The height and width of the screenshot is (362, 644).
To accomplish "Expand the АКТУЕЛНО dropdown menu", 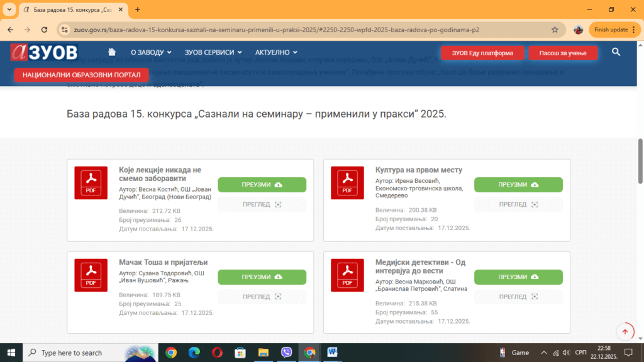I will pyautogui.click(x=276, y=52).
